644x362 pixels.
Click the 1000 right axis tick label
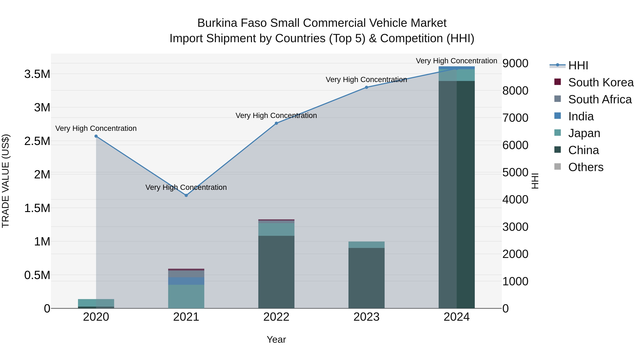516,281
